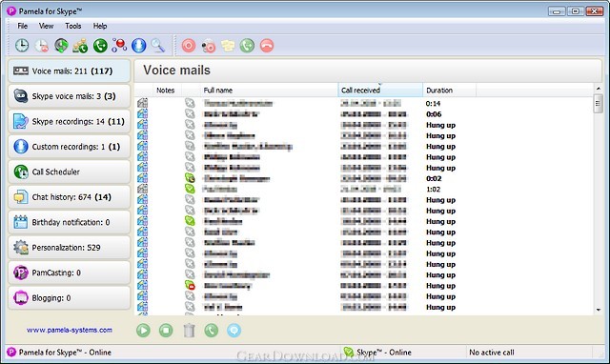Sort list by Full name column
The height and width of the screenshot is (364, 610).
click(x=269, y=91)
